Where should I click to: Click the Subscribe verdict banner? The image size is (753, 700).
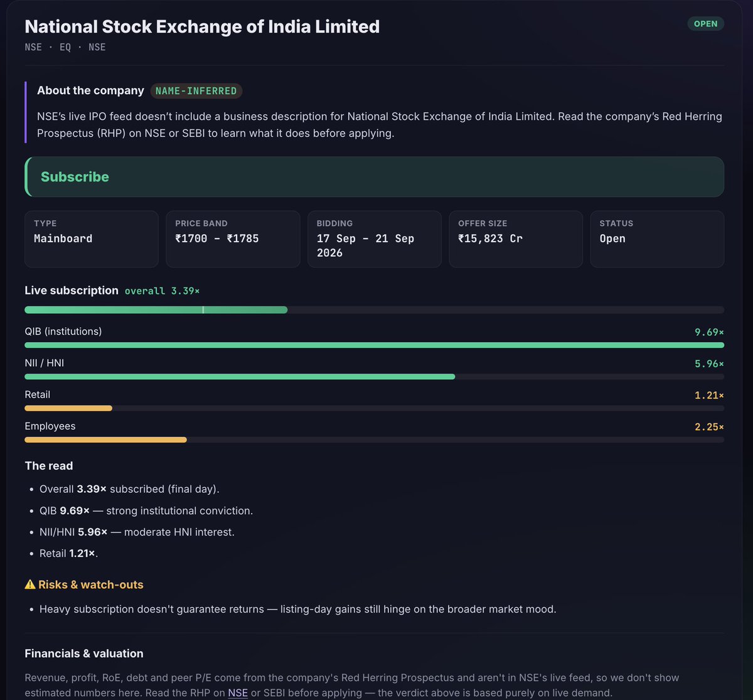pos(374,177)
